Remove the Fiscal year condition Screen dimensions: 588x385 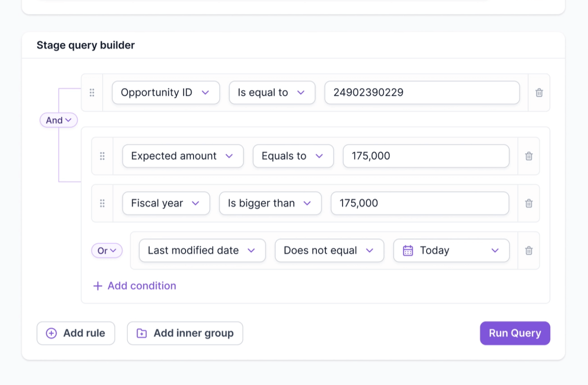point(529,203)
